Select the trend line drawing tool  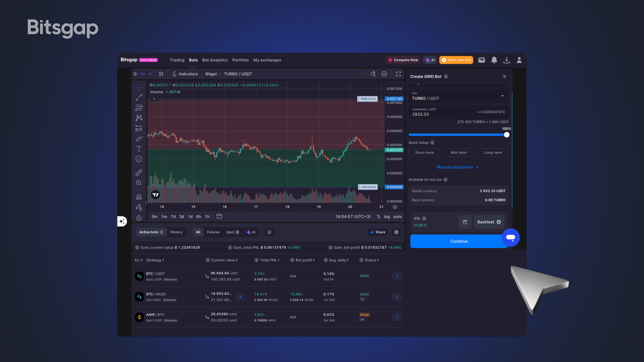(139, 98)
